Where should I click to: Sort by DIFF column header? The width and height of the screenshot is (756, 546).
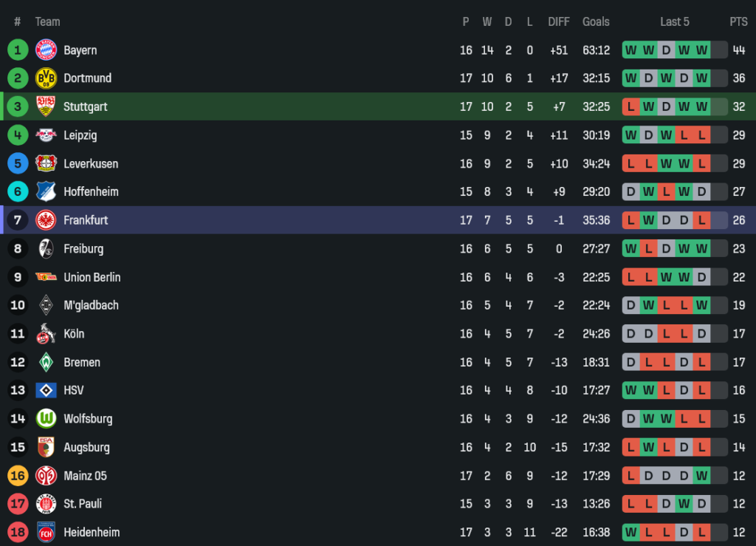(559, 21)
